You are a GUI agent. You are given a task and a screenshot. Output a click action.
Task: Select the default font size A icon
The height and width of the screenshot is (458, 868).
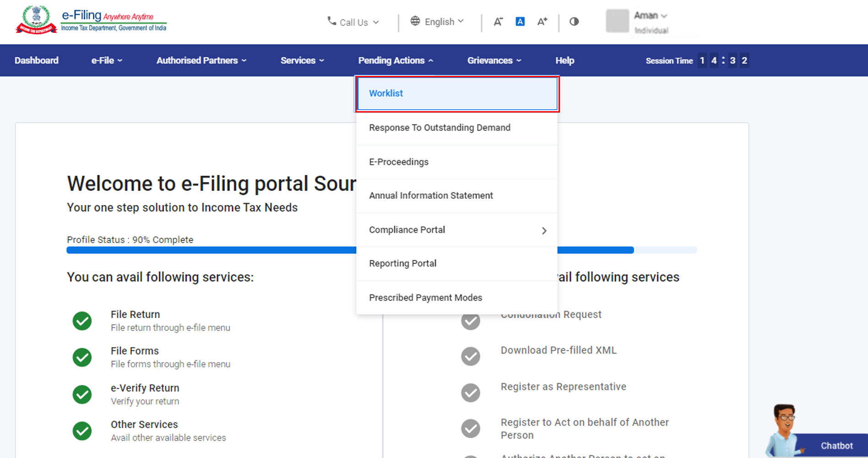(x=520, y=22)
